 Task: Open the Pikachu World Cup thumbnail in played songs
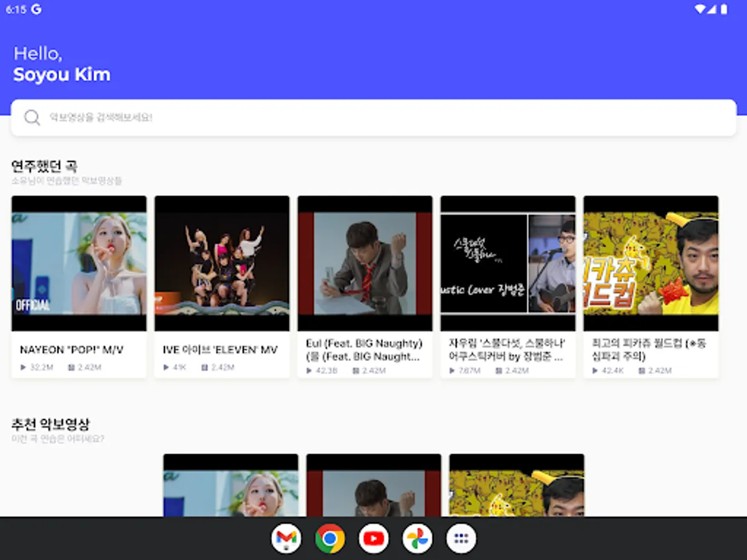click(x=651, y=263)
